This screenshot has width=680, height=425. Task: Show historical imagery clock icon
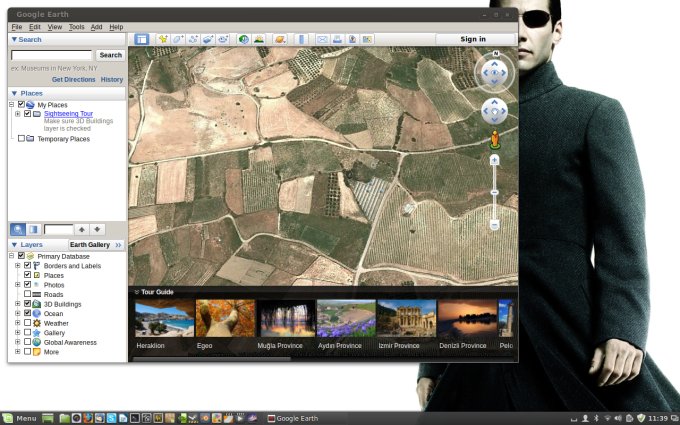(244, 39)
